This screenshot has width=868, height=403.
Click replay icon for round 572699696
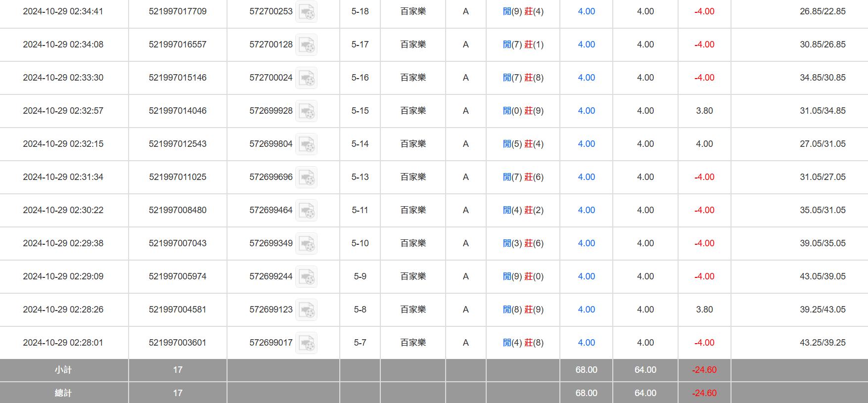pyautogui.click(x=307, y=178)
